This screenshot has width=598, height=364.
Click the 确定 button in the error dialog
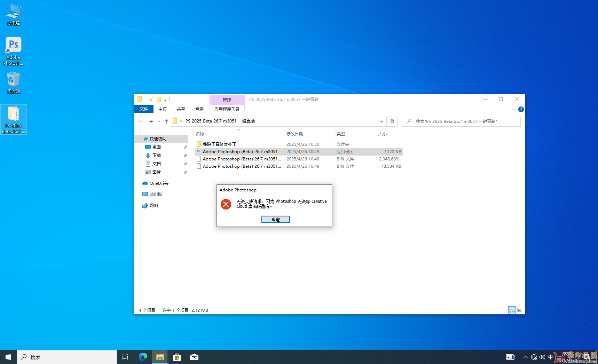click(x=275, y=219)
